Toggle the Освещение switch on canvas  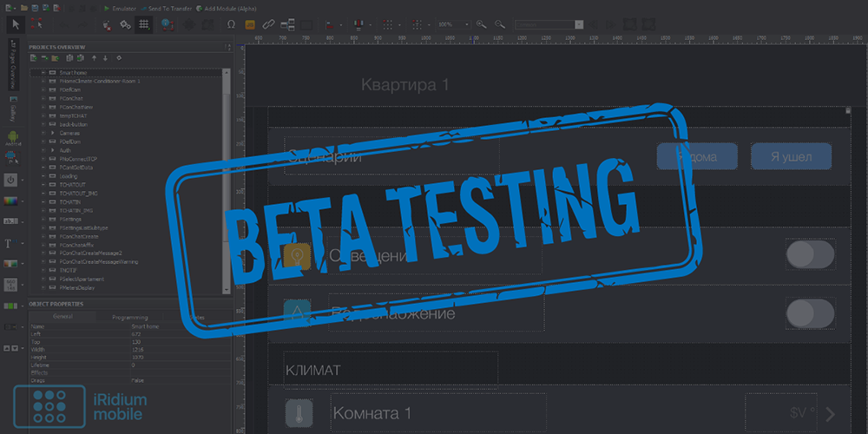tap(810, 254)
